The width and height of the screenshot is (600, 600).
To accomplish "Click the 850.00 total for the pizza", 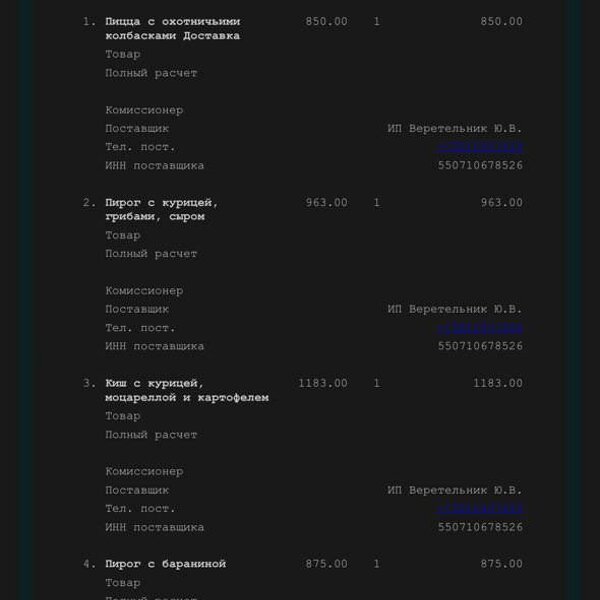I will coord(501,21).
